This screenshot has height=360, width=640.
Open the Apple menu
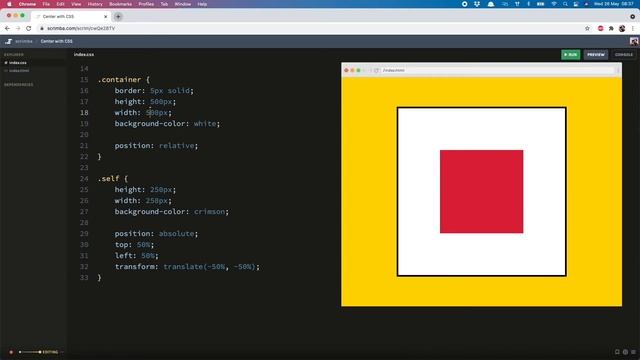[9, 4]
